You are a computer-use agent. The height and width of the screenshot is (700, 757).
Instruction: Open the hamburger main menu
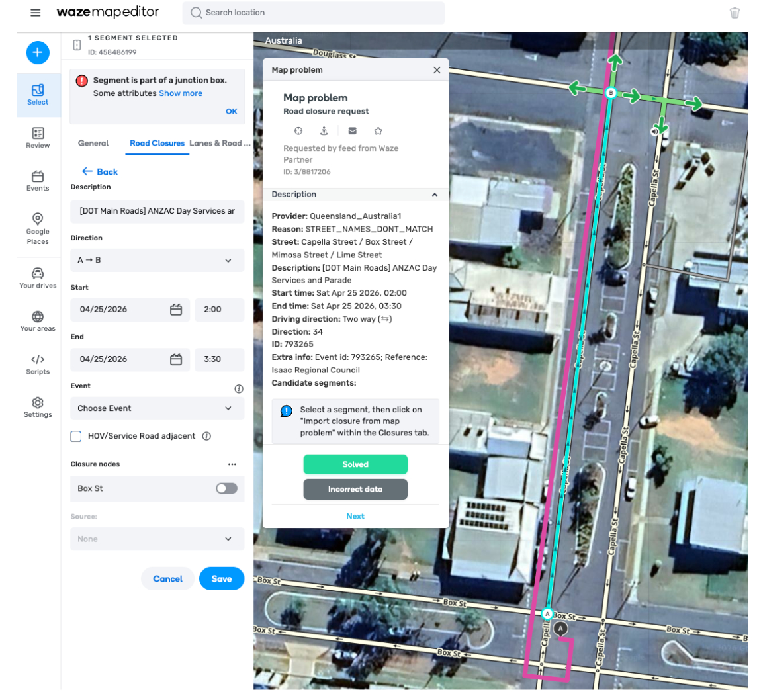click(x=35, y=13)
